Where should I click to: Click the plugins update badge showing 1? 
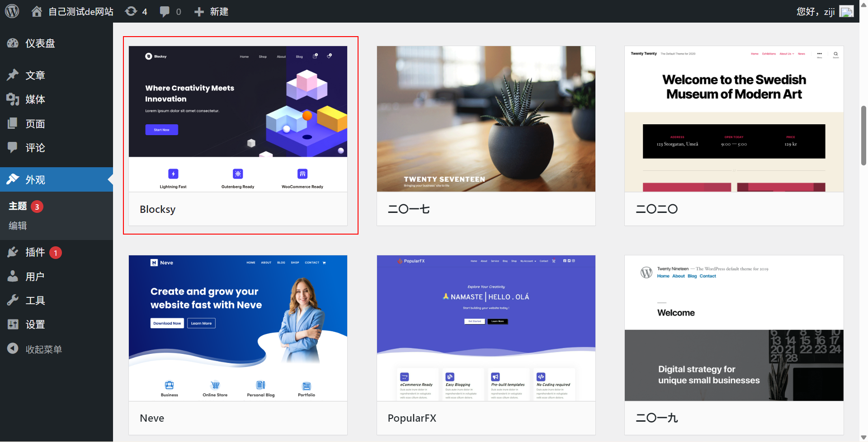pyautogui.click(x=56, y=253)
